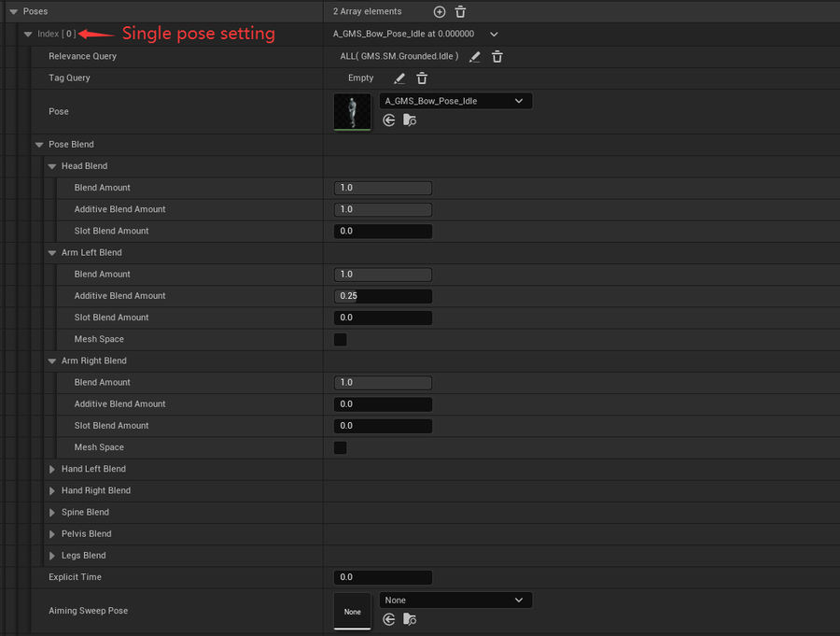The width and height of the screenshot is (840, 636).
Task: Click the Aiming Sweep Pose None thumbnail
Action: [353, 611]
